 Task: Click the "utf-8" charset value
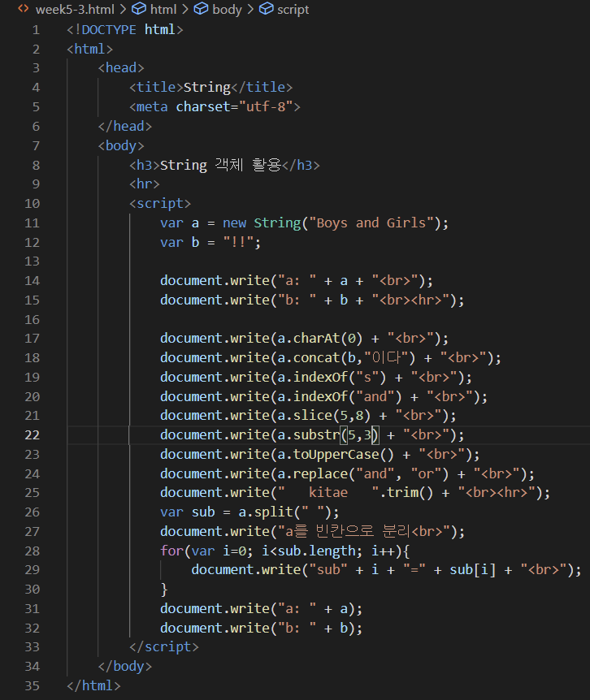266,106
